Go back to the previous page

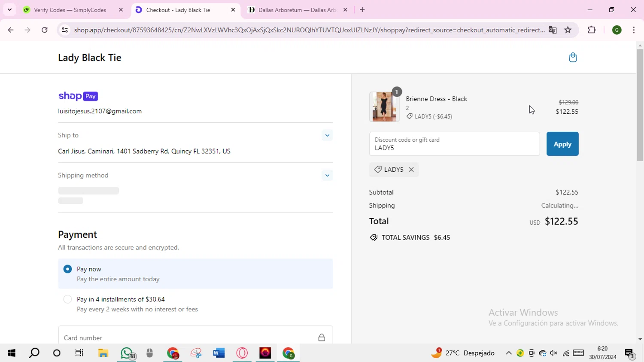[11, 30]
